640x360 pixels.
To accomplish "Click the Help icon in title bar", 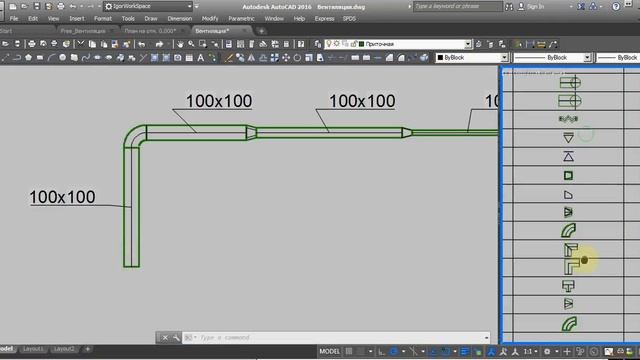I will 616,7.
